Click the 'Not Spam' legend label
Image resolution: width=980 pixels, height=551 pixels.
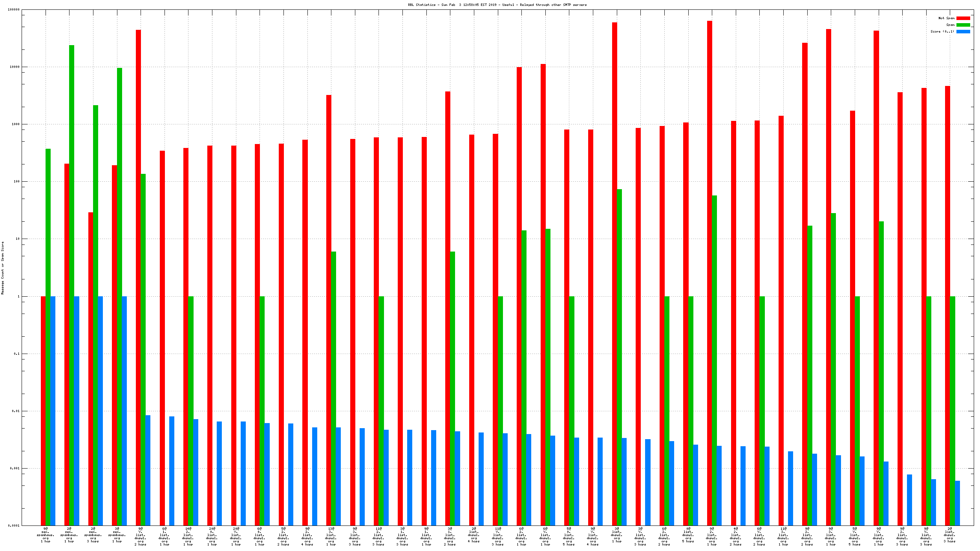pyautogui.click(x=946, y=18)
